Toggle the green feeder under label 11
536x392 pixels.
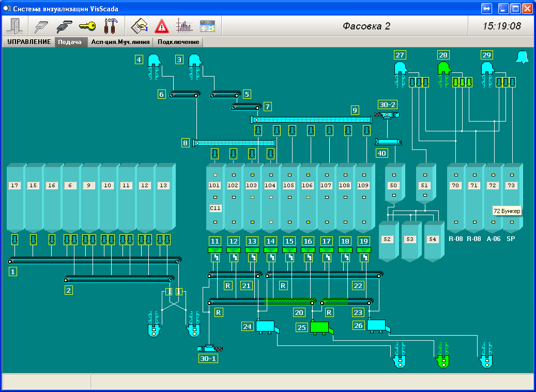tap(215, 250)
